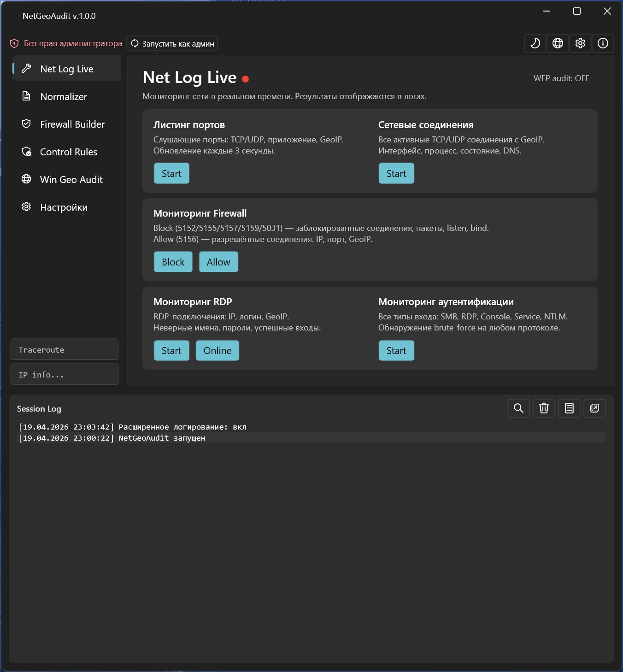Screen dimensions: 623x672
Task: Start Листинг портов monitoring
Action: click(x=171, y=173)
